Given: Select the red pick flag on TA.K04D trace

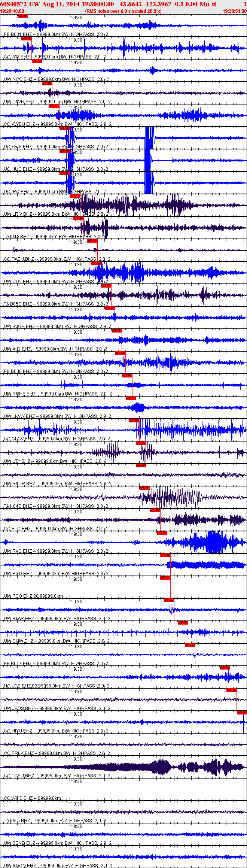Looking at the screenshot, I should pyautogui.click(x=144, y=488).
